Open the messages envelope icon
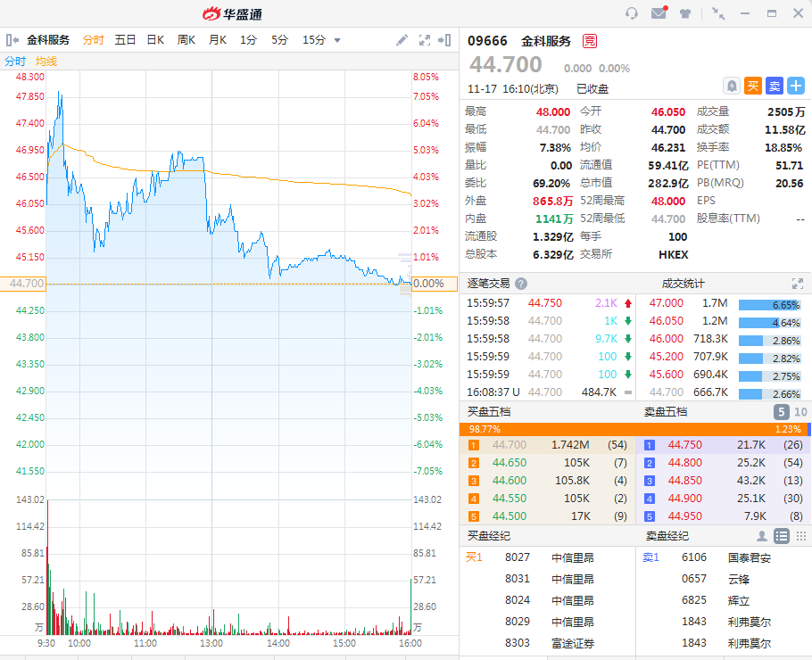 659,12
